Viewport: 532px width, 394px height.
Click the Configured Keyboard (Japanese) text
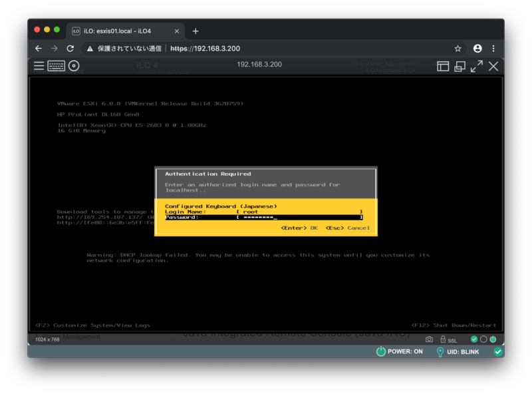(x=221, y=206)
